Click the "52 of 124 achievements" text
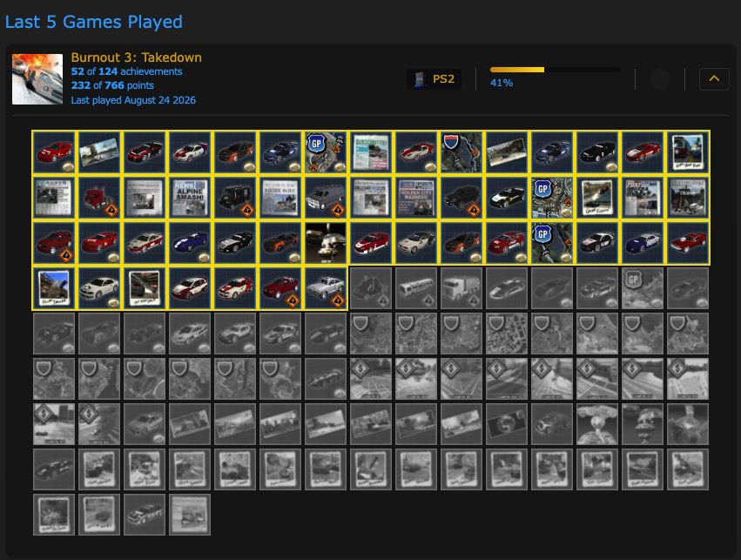 tap(126, 71)
